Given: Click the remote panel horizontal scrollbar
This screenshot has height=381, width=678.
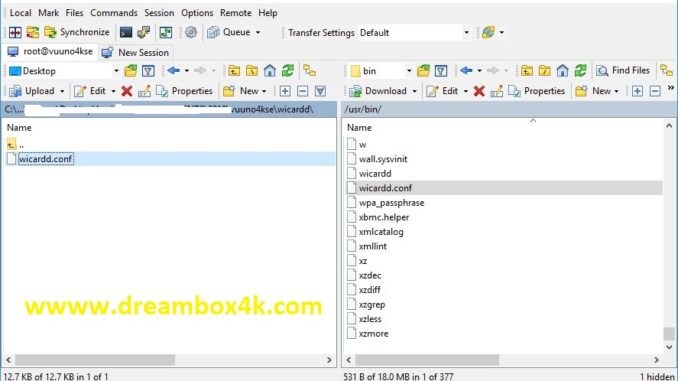Looking at the screenshot, I should [x=427, y=360].
